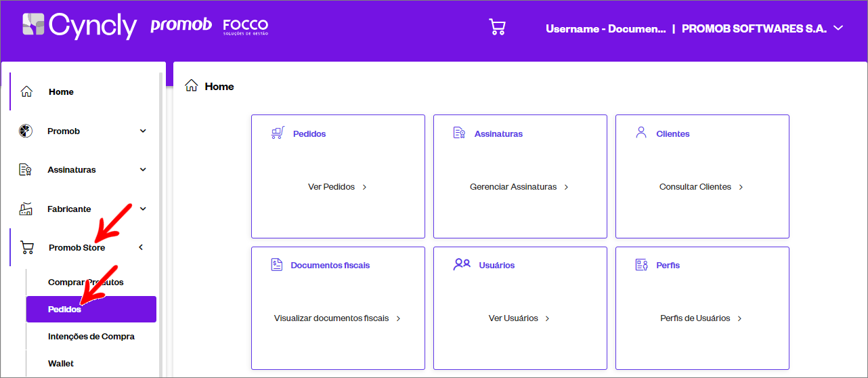Click the Clientes card person icon
This screenshot has height=378, width=868.
tap(641, 132)
